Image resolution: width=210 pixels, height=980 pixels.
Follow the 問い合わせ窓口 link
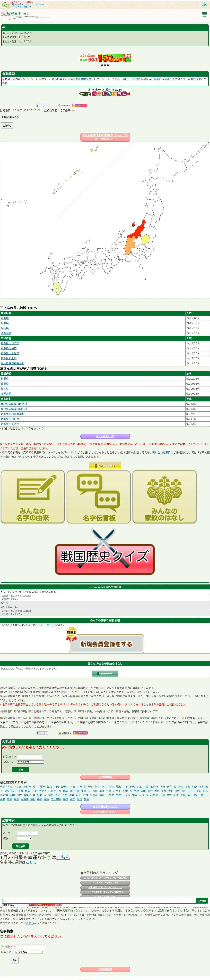tap(162, 452)
